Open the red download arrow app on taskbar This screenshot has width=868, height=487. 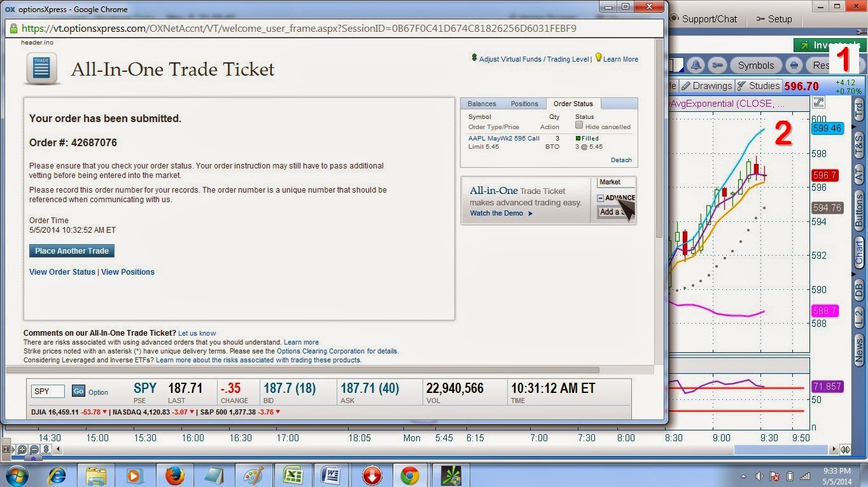(x=371, y=475)
